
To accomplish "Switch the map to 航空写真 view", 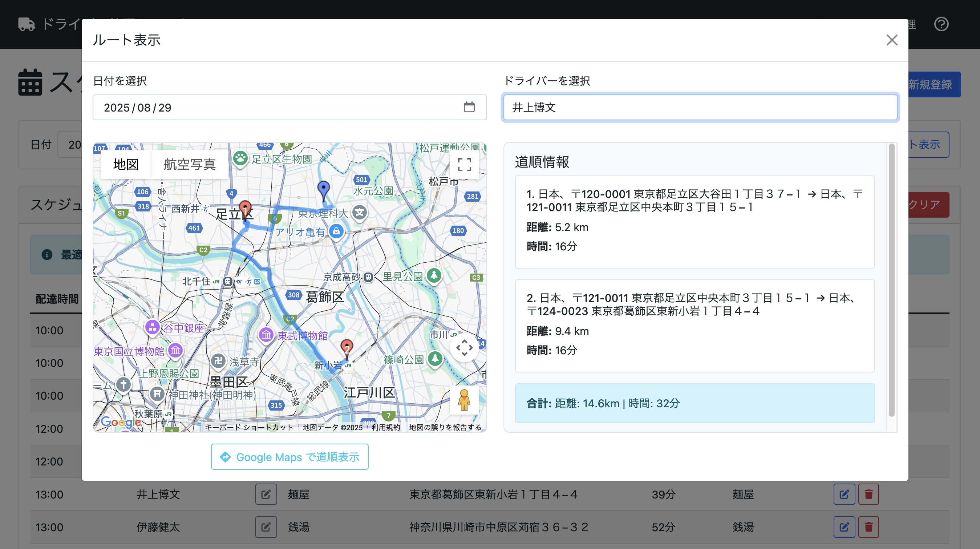I will tap(190, 164).
